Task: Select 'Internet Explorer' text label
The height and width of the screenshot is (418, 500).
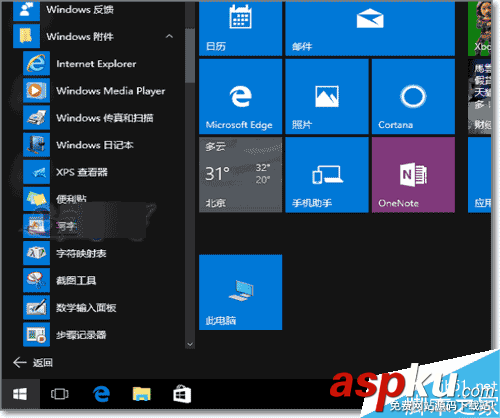Action: pos(96,64)
